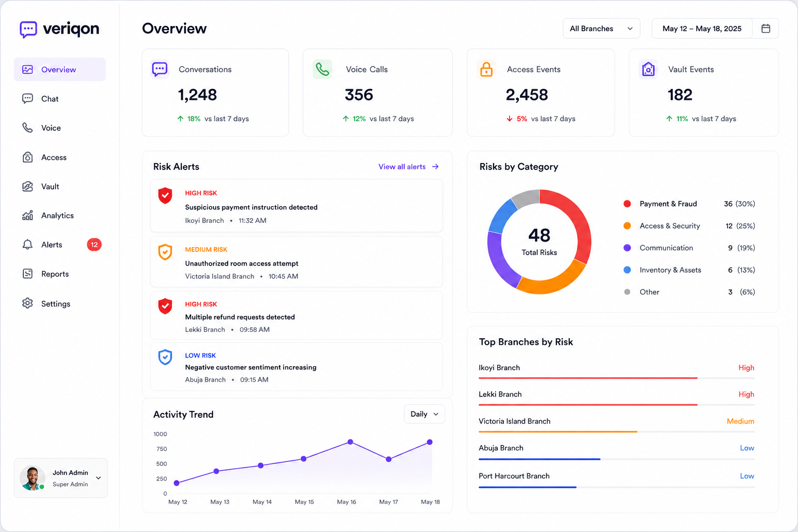The image size is (798, 532).
Task: Click the Ikoyi Branch red risk bar
Action: click(588, 378)
